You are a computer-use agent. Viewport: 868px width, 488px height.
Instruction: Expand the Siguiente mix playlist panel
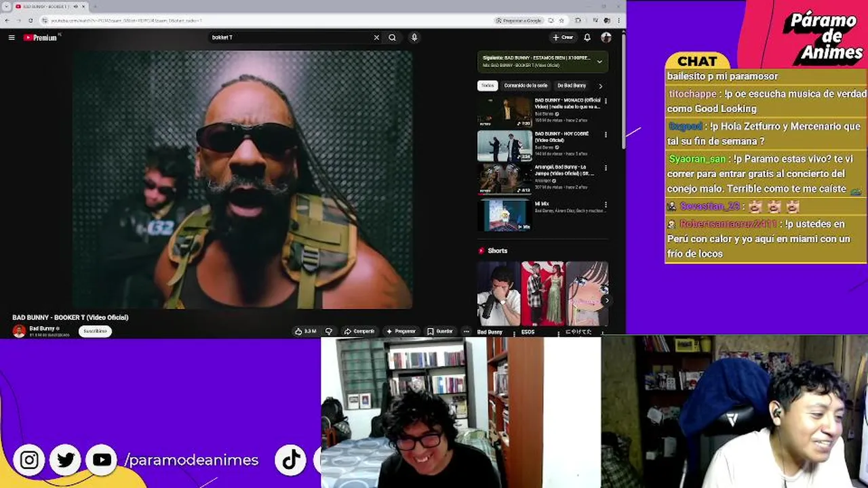pyautogui.click(x=599, y=62)
